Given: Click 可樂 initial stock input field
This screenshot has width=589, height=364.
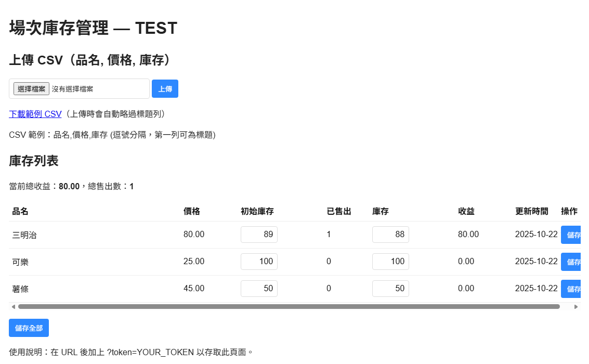Looking at the screenshot, I should (259, 262).
